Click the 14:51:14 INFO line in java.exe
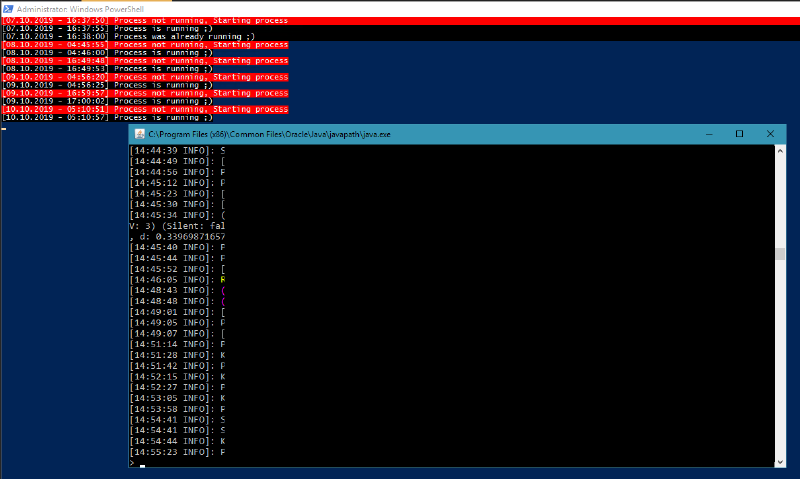Image resolution: width=800 pixels, height=479 pixels. click(177, 344)
